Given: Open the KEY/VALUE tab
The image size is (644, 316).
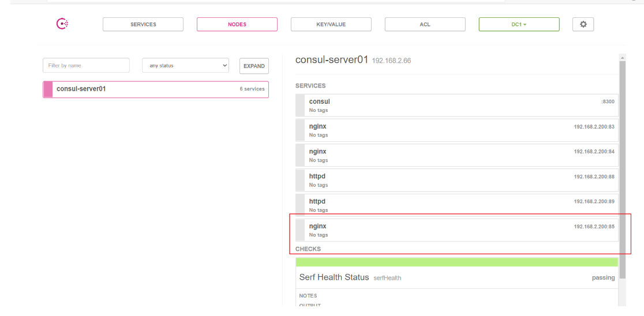Looking at the screenshot, I should 331,24.
